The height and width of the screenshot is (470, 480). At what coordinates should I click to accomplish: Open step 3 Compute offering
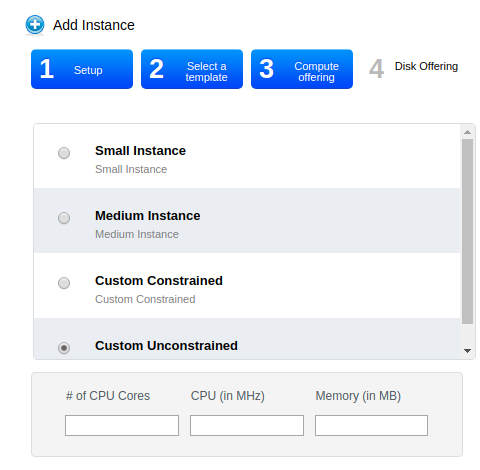302,69
